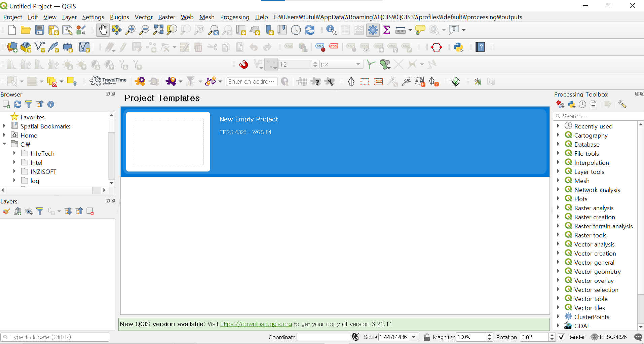Save the project with the floppy disk icon
This screenshot has height=344, width=644.
click(x=40, y=30)
